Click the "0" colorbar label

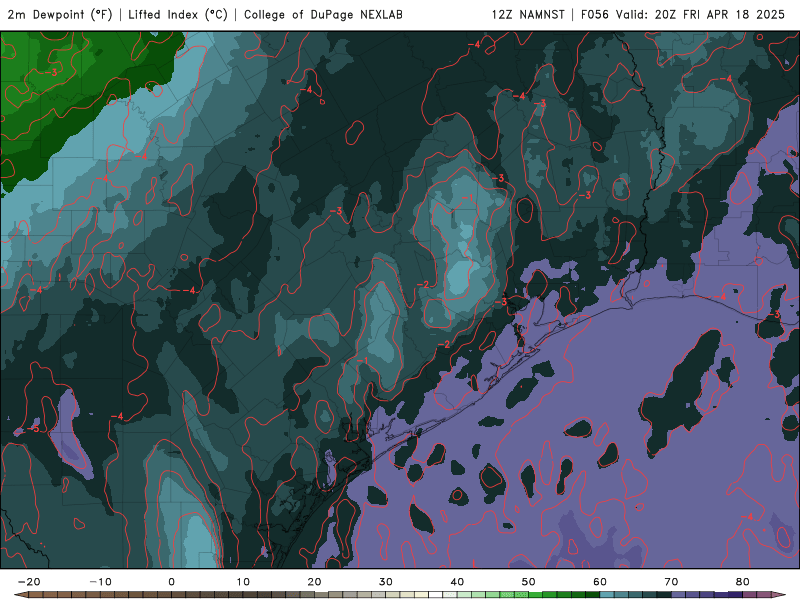[171, 582]
